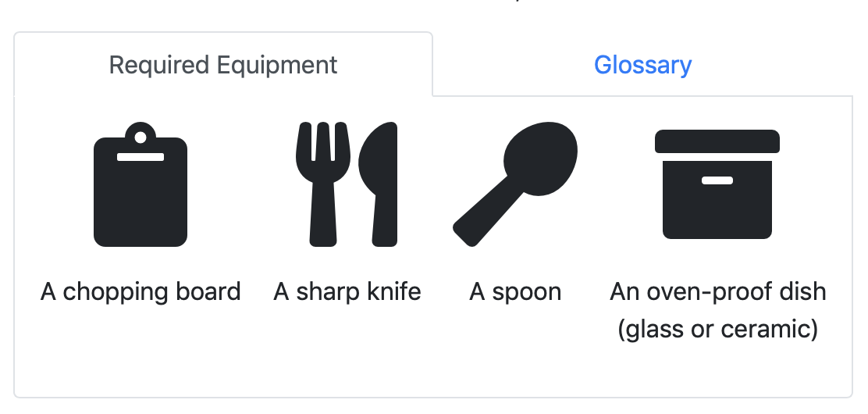Click the spoon icon
Screen dimensions: 868x414
(515, 184)
